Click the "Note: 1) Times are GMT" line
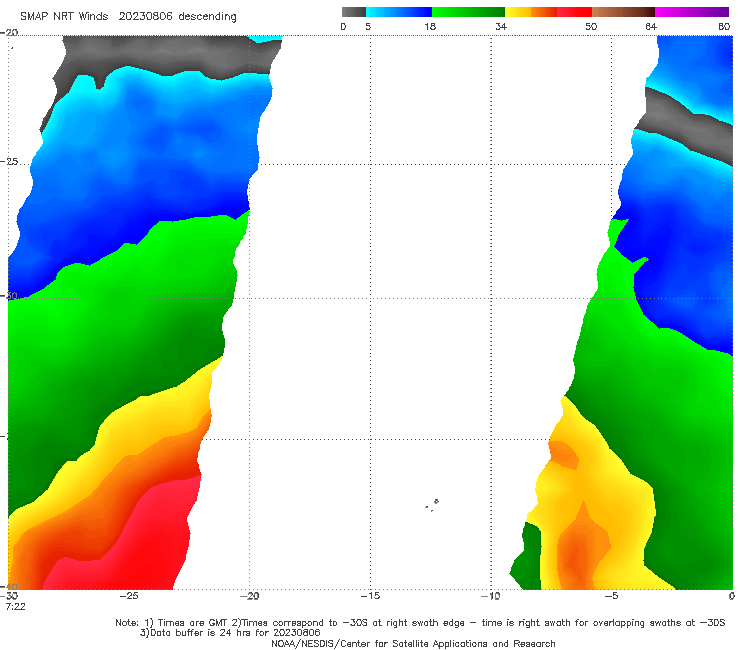Screen dimensions: 740x650 click(x=420, y=623)
